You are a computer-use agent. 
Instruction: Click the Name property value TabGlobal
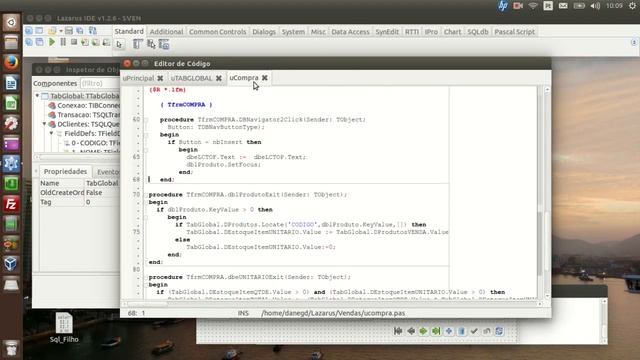[102, 183]
